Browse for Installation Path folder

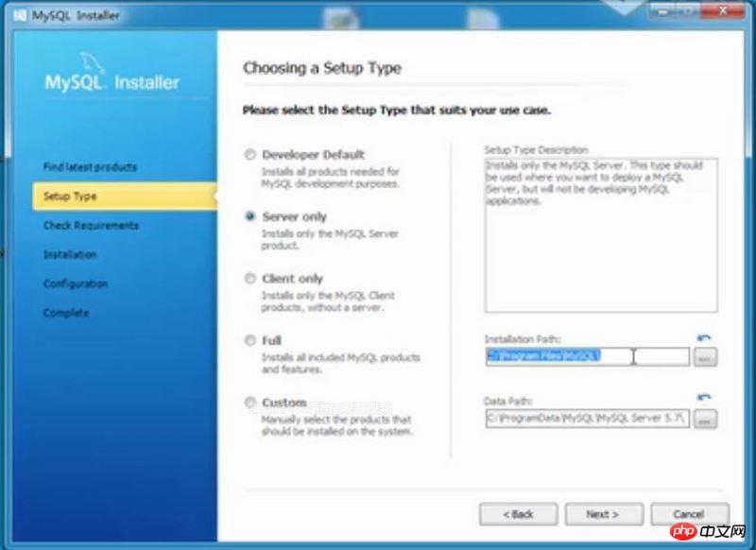coord(705,357)
